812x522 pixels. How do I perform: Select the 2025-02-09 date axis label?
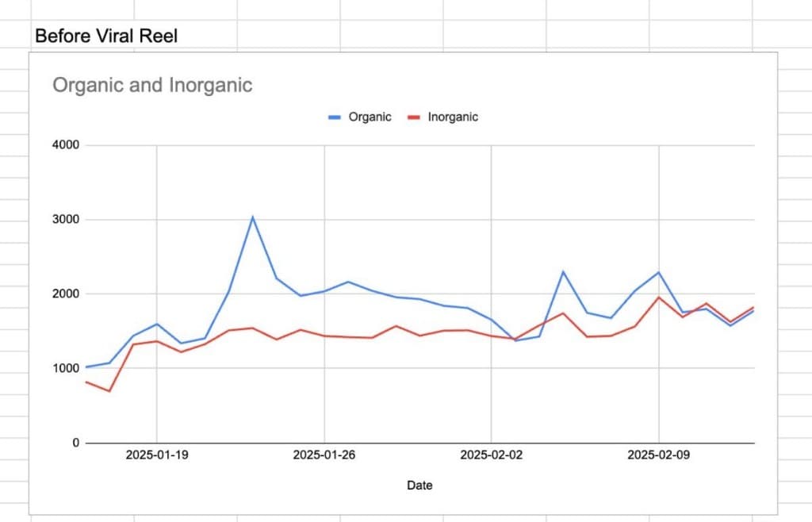click(659, 455)
